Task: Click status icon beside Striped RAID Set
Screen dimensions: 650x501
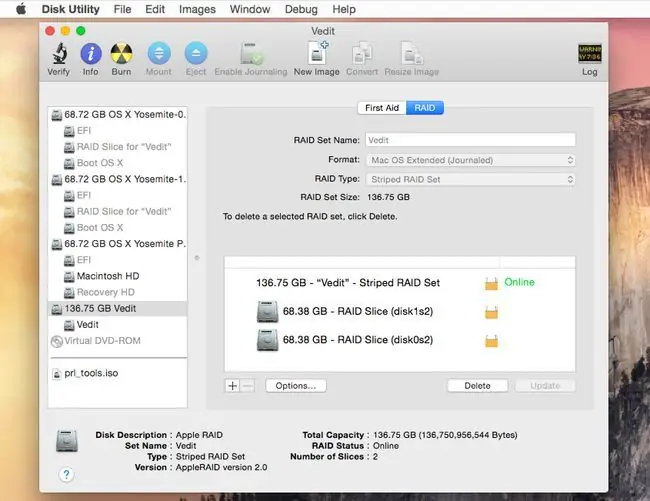Action: [491, 283]
